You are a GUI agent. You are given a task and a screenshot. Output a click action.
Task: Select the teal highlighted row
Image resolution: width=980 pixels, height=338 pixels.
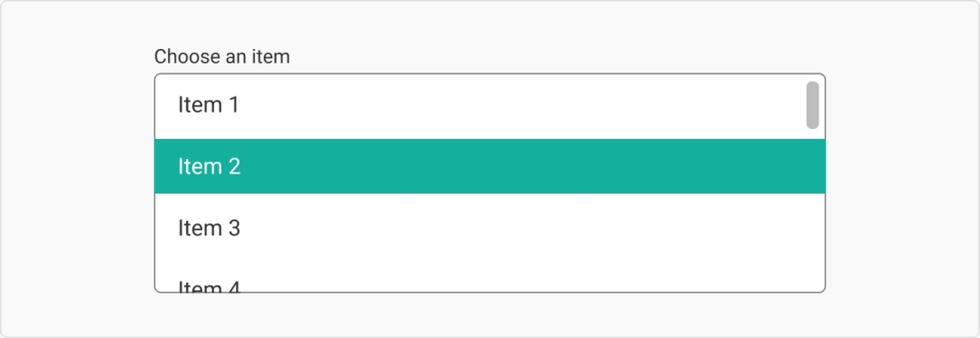[489, 166]
